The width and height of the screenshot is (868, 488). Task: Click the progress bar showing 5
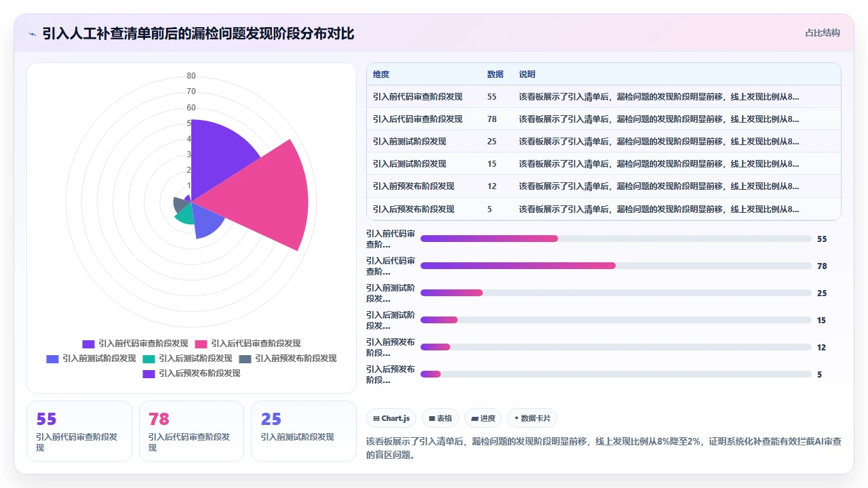click(x=616, y=374)
